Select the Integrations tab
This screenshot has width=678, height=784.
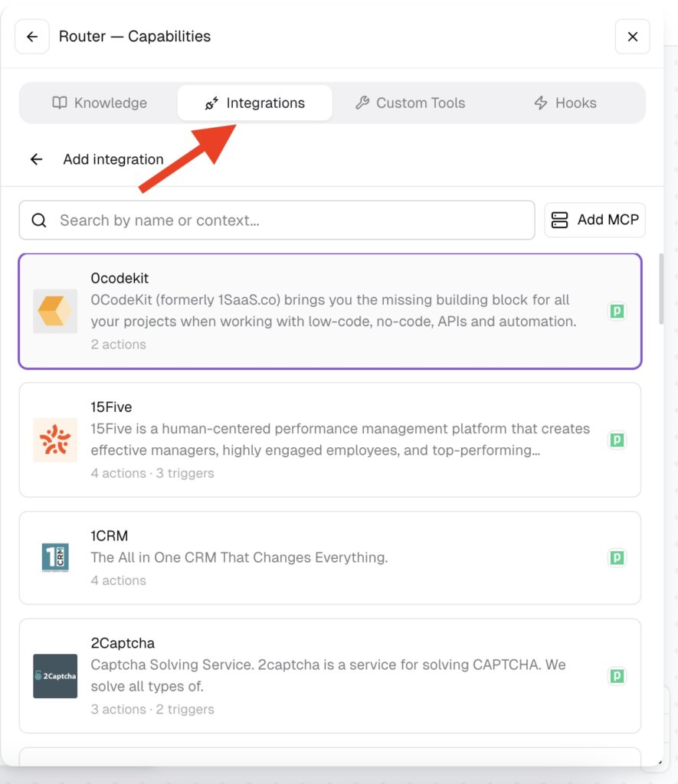[x=254, y=103]
